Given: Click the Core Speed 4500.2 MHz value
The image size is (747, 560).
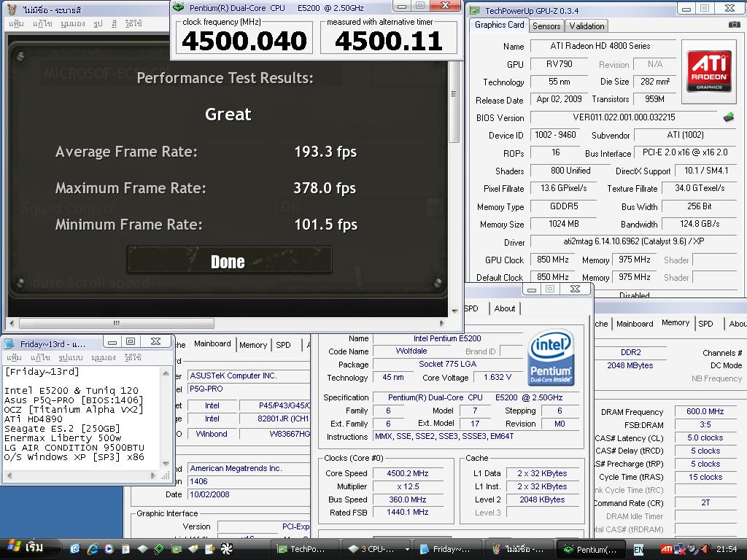Looking at the screenshot, I should pos(408,473).
